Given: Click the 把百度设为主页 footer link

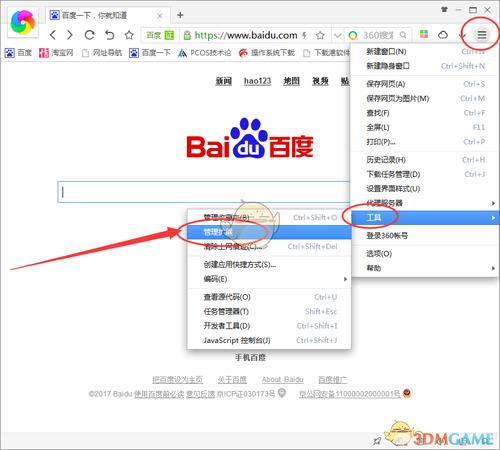Looking at the screenshot, I should (x=178, y=379).
